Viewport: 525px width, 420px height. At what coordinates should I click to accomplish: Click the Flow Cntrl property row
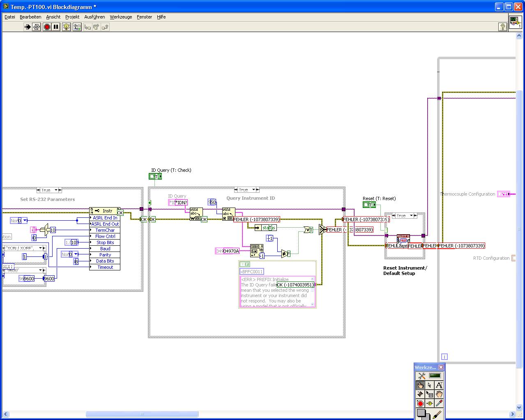click(105, 236)
